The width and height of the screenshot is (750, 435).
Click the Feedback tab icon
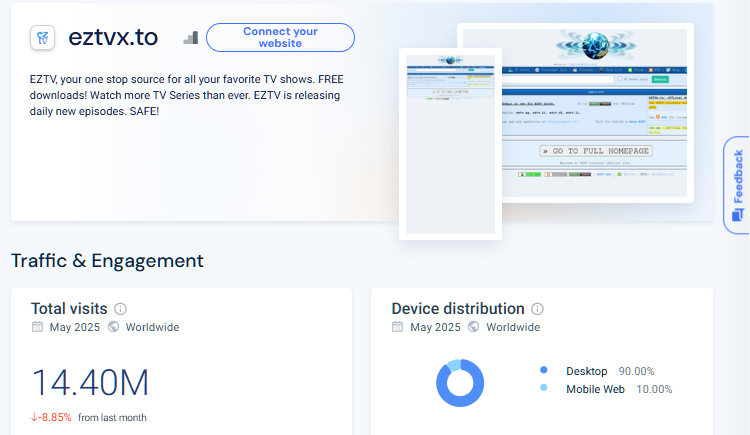click(737, 215)
